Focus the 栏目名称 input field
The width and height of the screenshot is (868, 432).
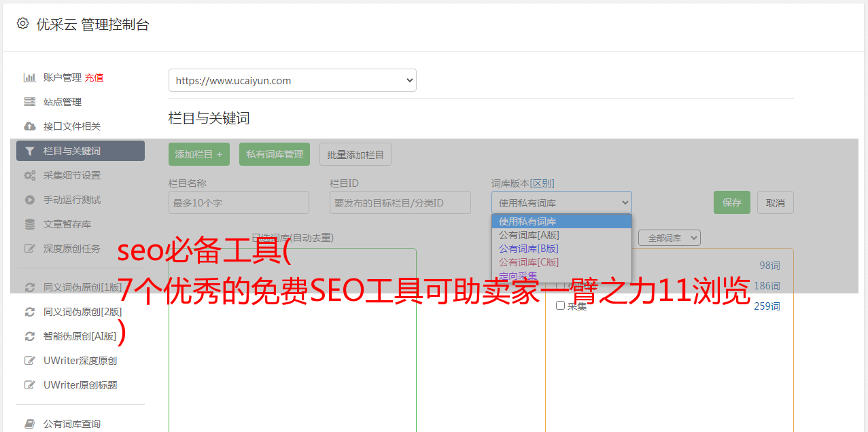(x=239, y=202)
